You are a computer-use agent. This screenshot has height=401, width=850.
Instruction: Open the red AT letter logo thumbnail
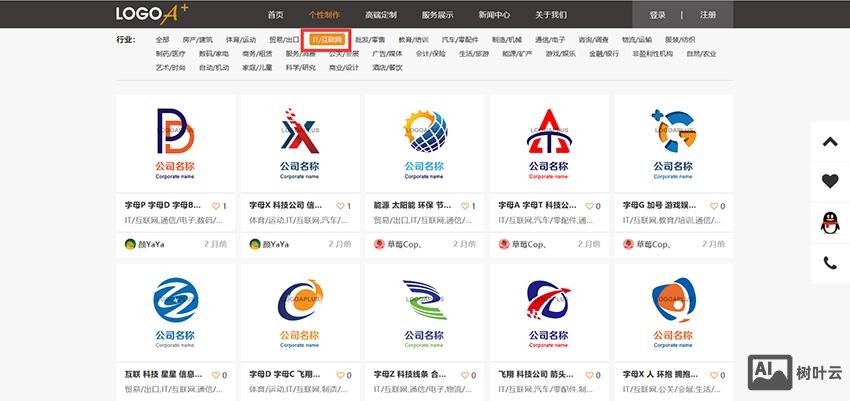coord(549,143)
